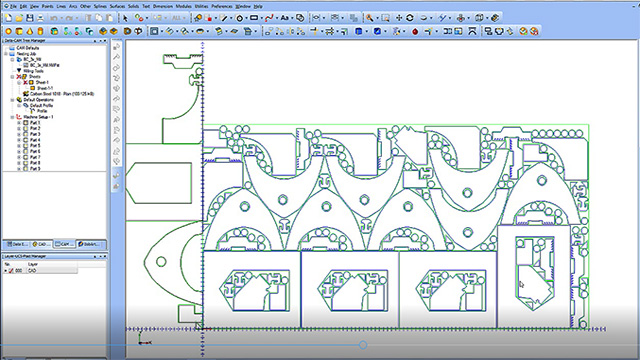Click the orange cone solid icon

[x=30, y=31]
